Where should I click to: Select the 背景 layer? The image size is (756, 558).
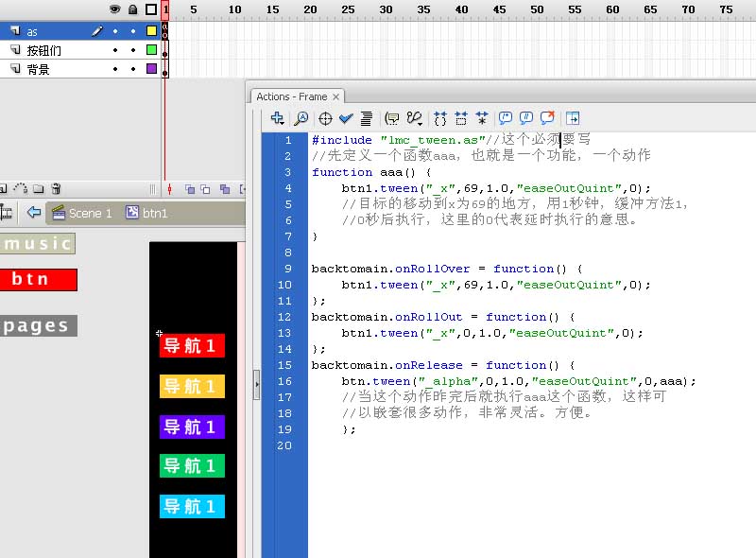[x=80, y=69]
